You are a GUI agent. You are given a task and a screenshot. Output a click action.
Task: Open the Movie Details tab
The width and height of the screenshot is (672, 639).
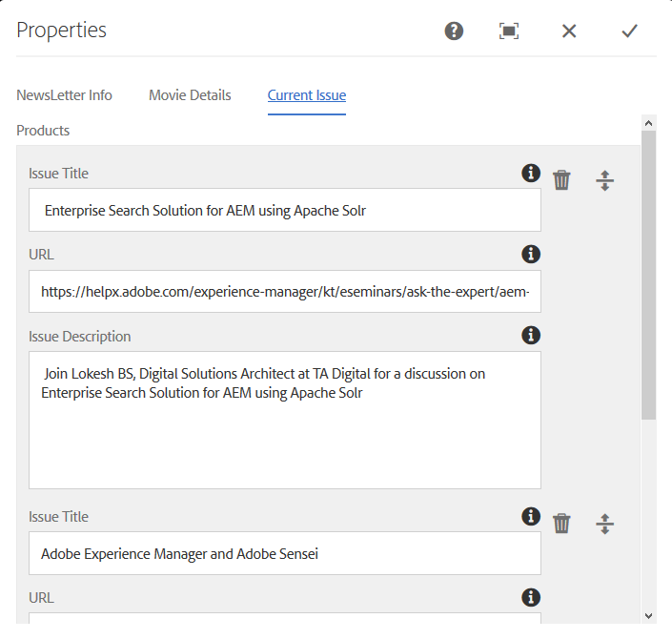click(190, 95)
